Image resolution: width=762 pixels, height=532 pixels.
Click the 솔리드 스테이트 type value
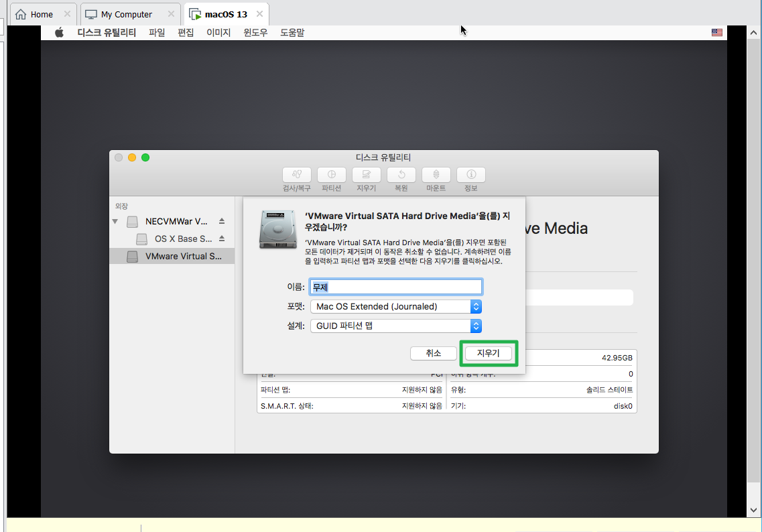click(609, 390)
